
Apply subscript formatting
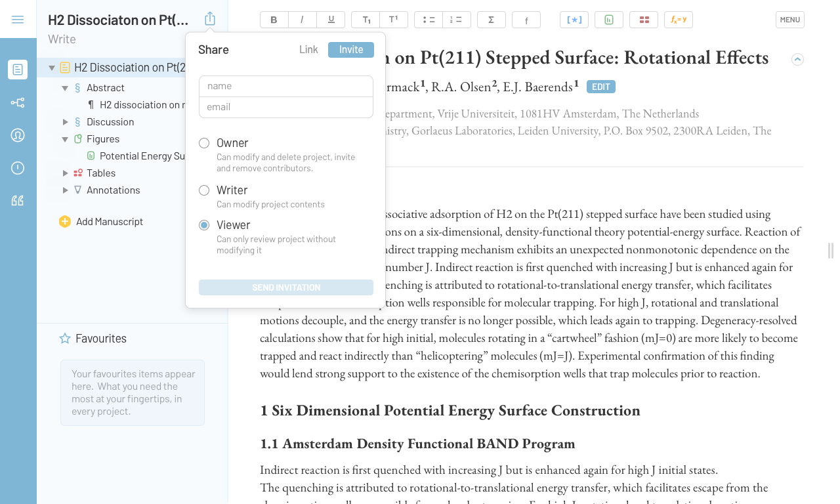[366, 20]
